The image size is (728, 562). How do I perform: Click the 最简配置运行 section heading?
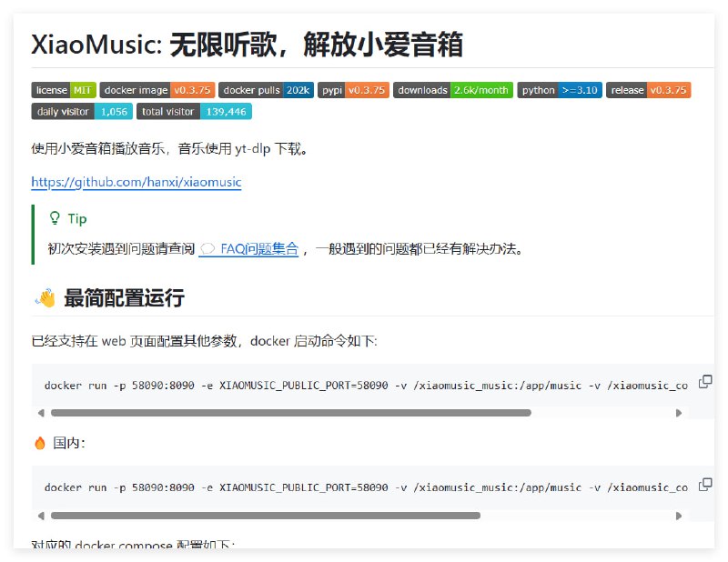click(124, 298)
